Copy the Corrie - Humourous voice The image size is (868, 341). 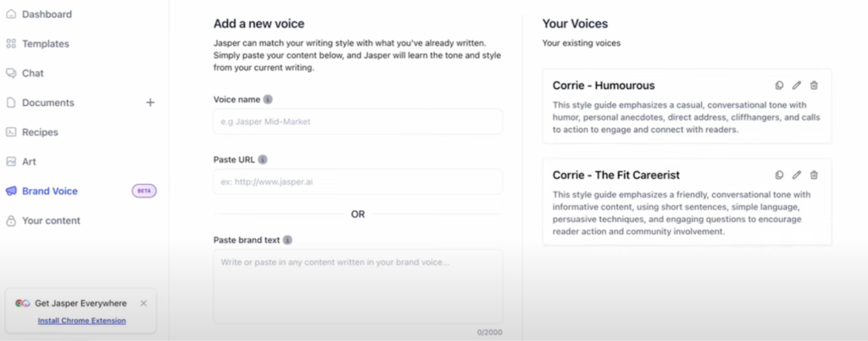pos(780,86)
